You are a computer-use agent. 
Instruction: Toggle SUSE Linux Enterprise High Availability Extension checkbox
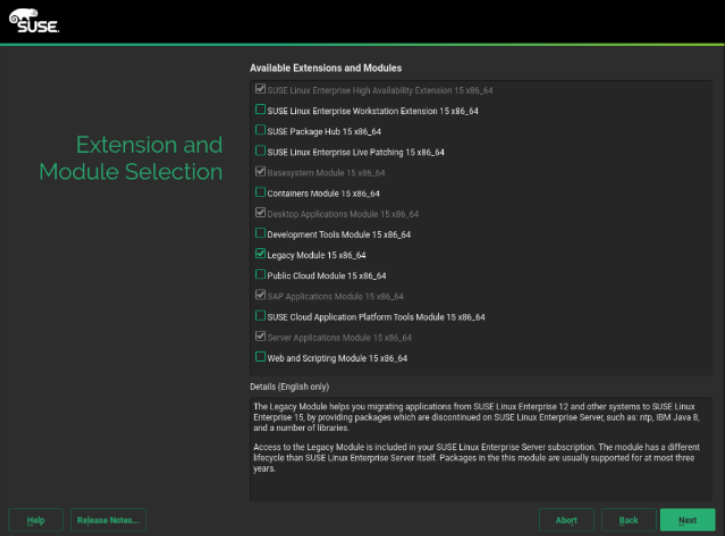click(260, 89)
